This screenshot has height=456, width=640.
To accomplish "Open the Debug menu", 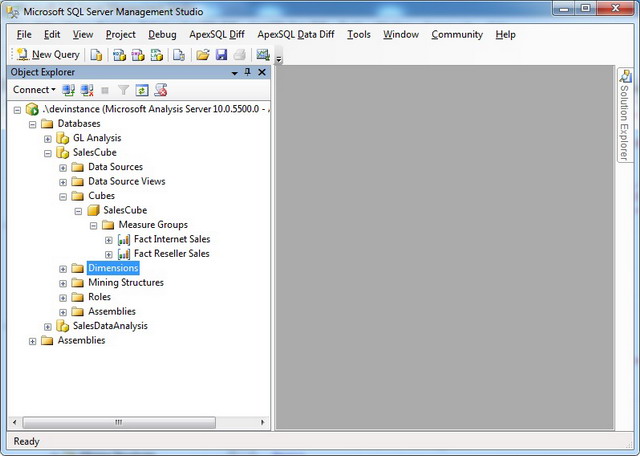I will (x=162, y=35).
